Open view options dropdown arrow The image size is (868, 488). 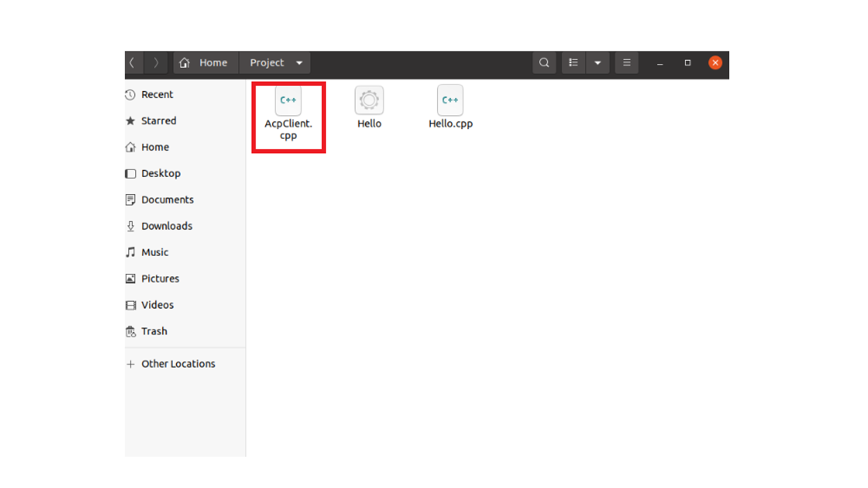pyautogui.click(x=598, y=63)
